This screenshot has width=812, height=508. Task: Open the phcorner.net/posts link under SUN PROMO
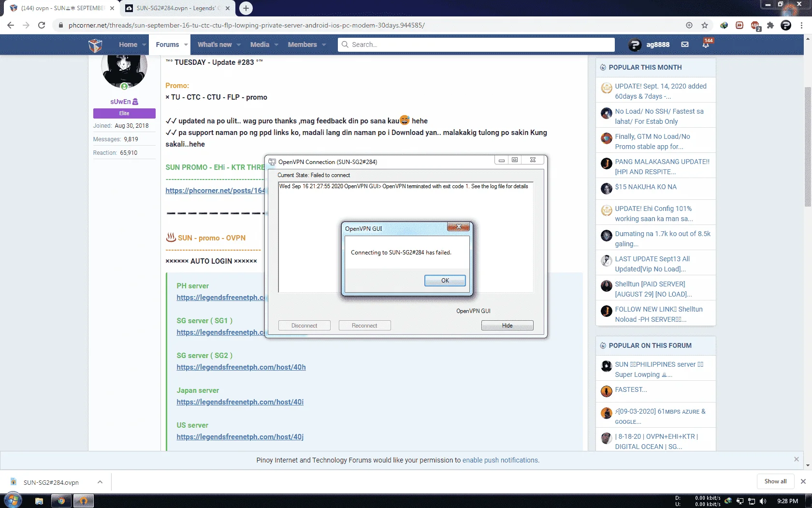pyautogui.click(x=215, y=191)
